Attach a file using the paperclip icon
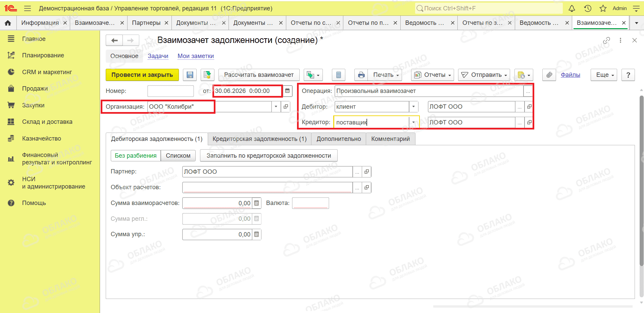 549,75
